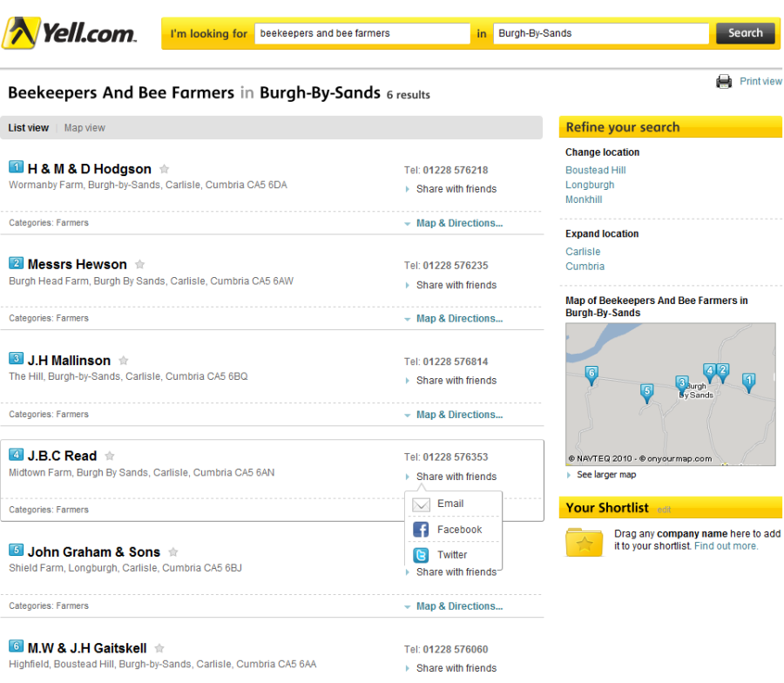The image size is (784, 683).
Task: Change location to Longburgh
Action: coord(590,185)
